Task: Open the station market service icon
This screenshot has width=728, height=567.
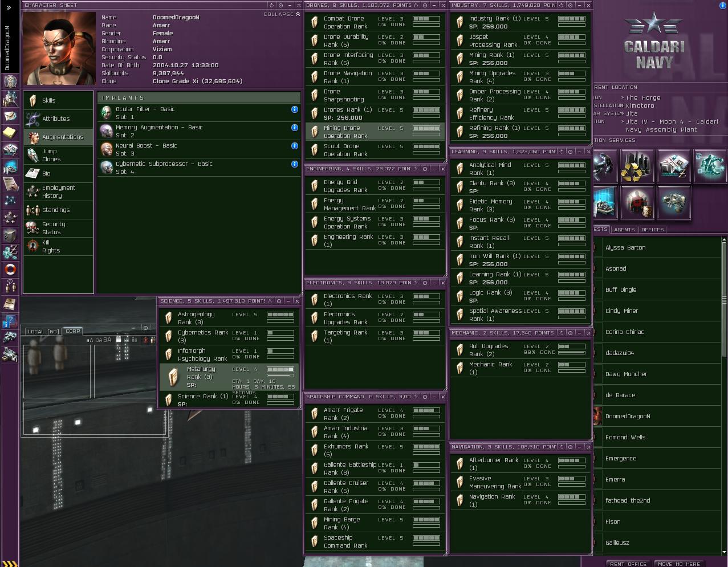Action: 673,166
